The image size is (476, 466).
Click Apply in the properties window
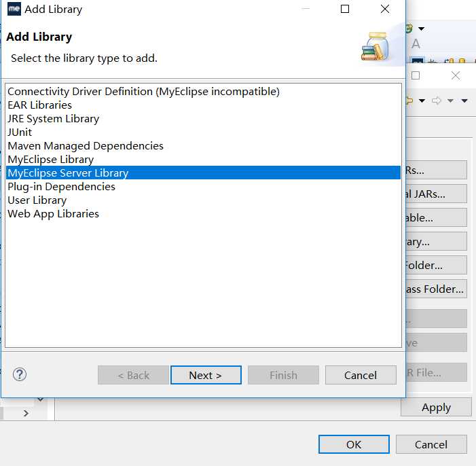click(x=436, y=407)
